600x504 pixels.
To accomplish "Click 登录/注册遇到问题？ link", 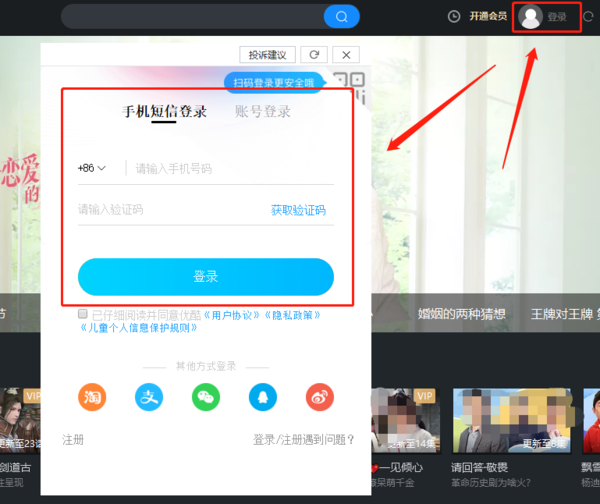I will pos(304,440).
